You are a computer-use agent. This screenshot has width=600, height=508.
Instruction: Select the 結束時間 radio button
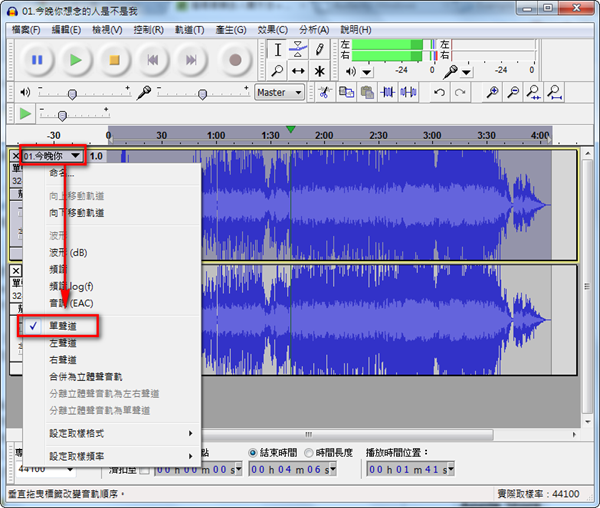coord(254,451)
